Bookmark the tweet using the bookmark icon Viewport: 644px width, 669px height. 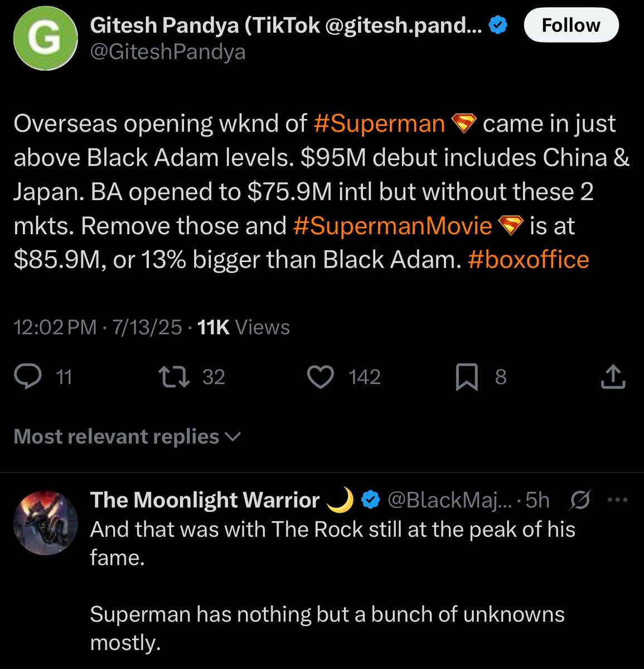(467, 377)
